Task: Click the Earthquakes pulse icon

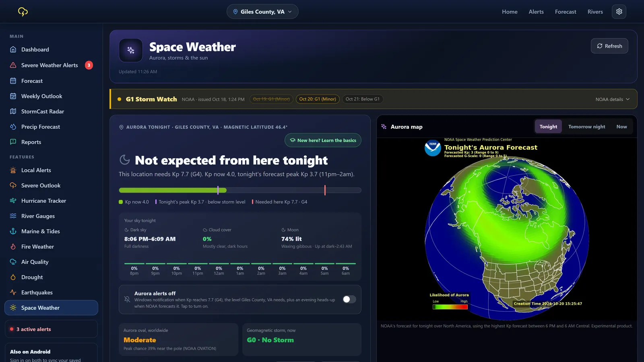Action: coord(13,292)
